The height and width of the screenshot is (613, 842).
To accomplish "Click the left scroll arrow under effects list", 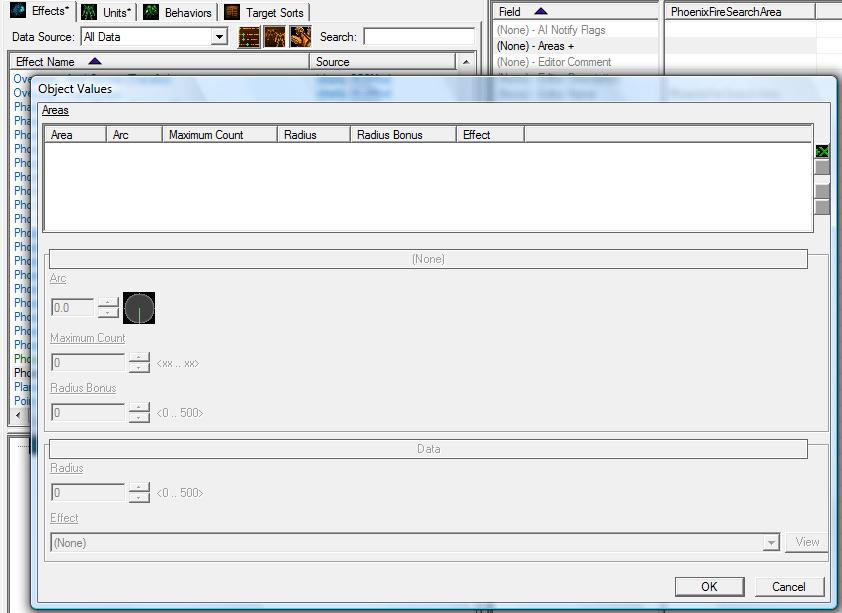I will pos(18,415).
